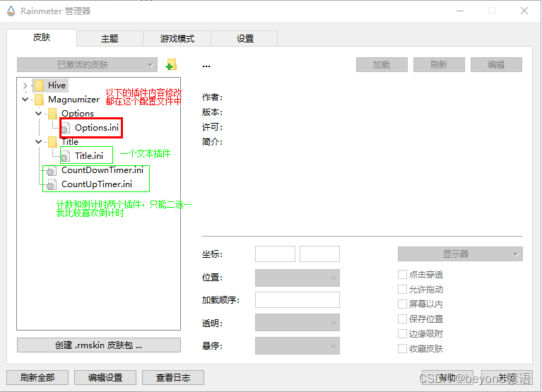Select the Options.ini tree entry
Screen dimensions: 542x392
pyautogui.click(x=97, y=128)
